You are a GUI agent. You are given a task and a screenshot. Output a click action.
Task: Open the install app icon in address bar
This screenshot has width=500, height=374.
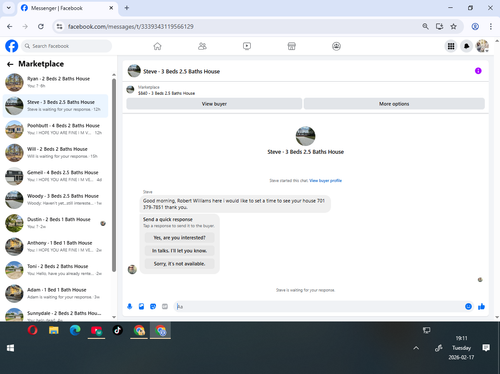439,26
